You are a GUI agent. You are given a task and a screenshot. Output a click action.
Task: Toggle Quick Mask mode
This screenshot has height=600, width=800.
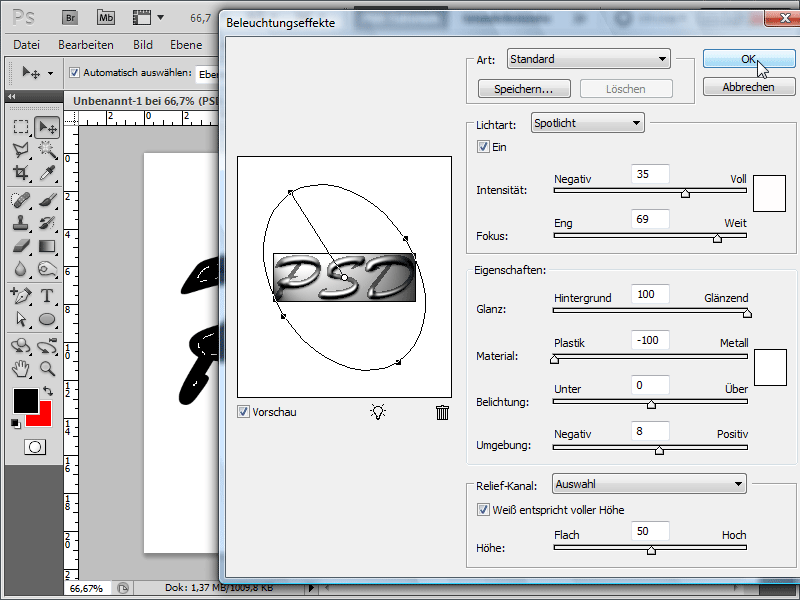(x=35, y=447)
